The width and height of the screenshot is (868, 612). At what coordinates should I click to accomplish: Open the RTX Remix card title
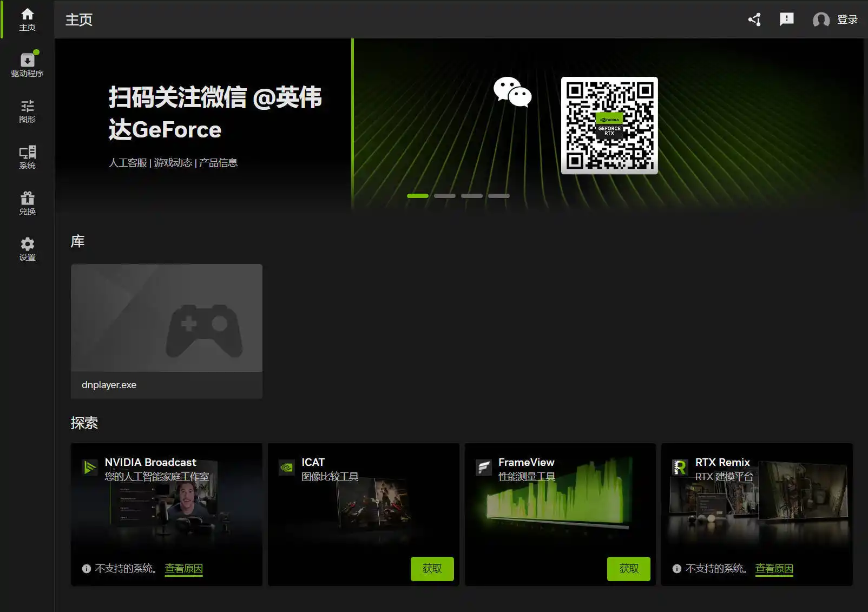tap(722, 462)
